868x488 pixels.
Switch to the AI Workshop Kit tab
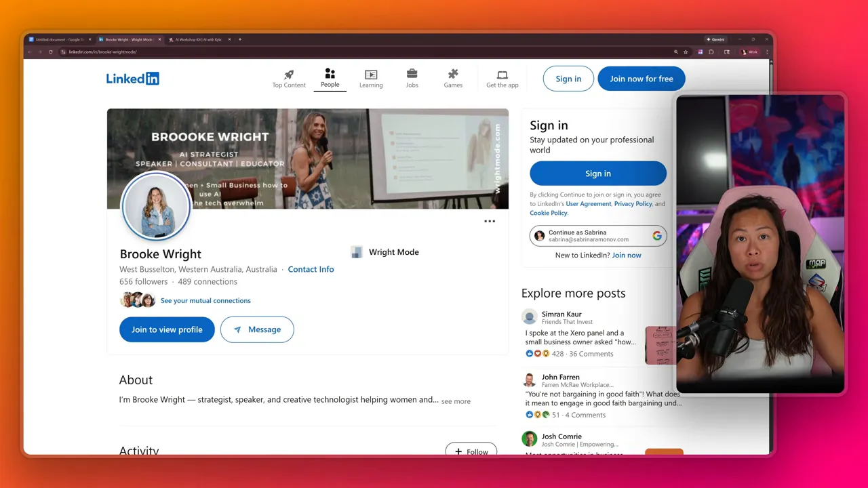click(x=197, y=39)
